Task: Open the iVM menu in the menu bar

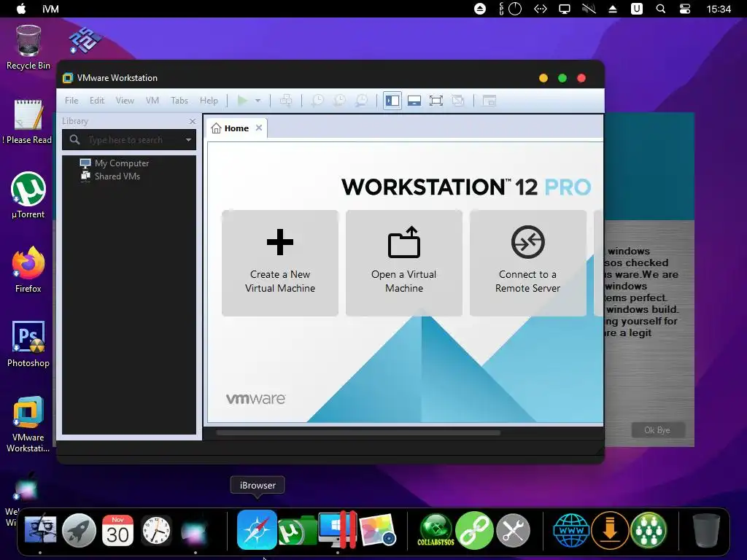Action: (x=50, y=9)
